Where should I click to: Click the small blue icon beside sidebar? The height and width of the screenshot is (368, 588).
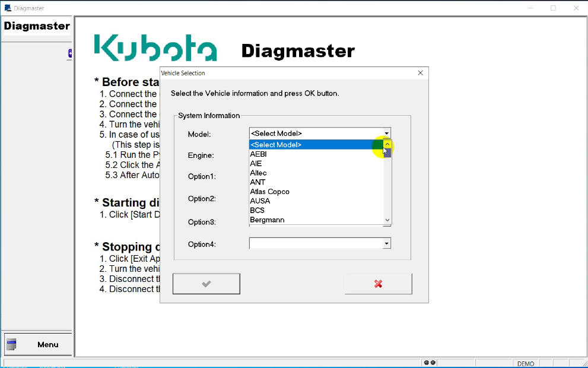pos(70,53)
